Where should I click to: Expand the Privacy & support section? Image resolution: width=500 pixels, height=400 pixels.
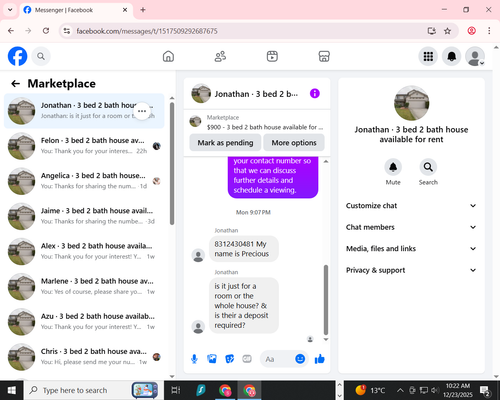tap(411, 270)
